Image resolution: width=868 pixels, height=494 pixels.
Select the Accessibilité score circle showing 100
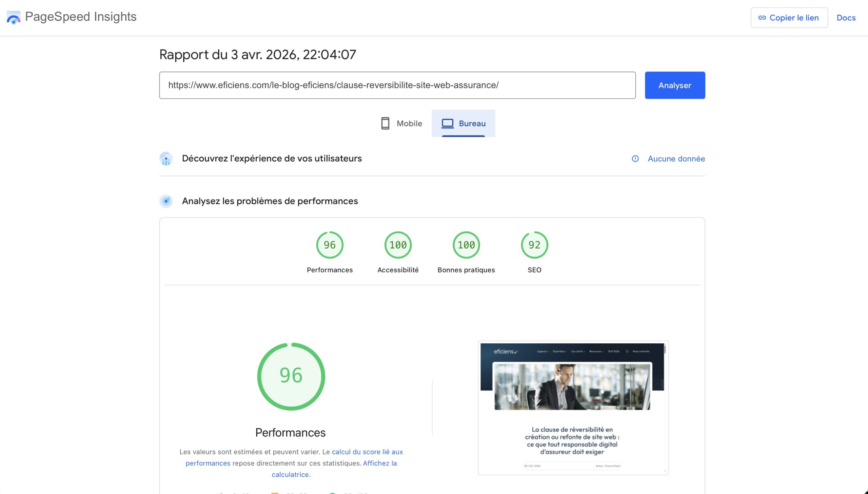397,245
